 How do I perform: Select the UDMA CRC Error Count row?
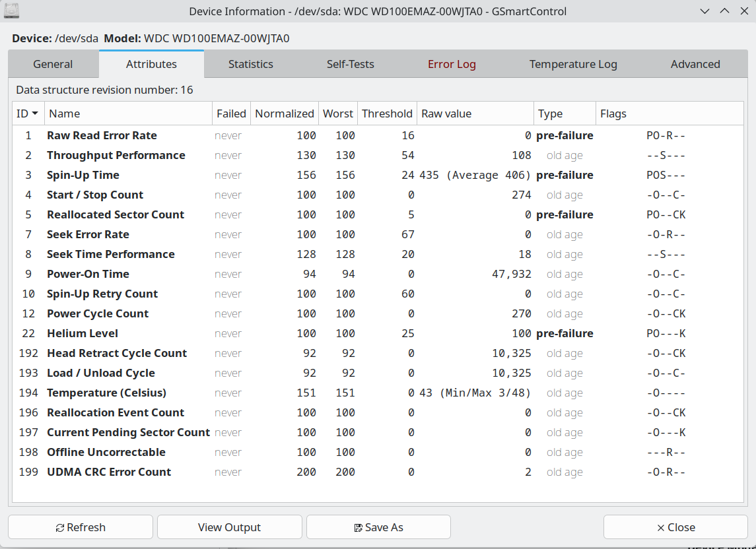109,472
